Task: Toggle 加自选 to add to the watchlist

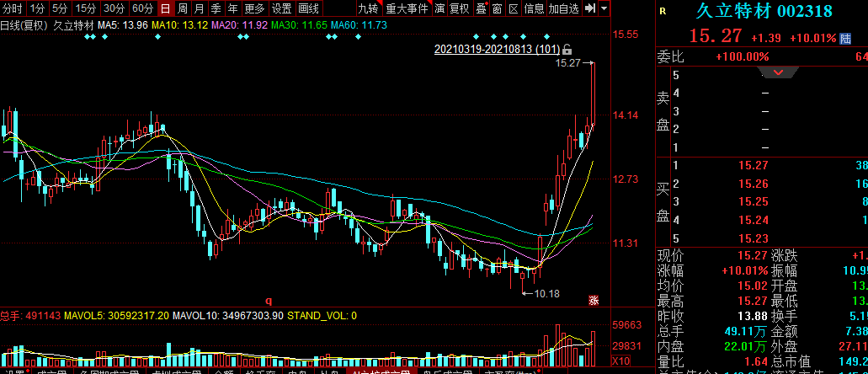Action: pos(563,8)
